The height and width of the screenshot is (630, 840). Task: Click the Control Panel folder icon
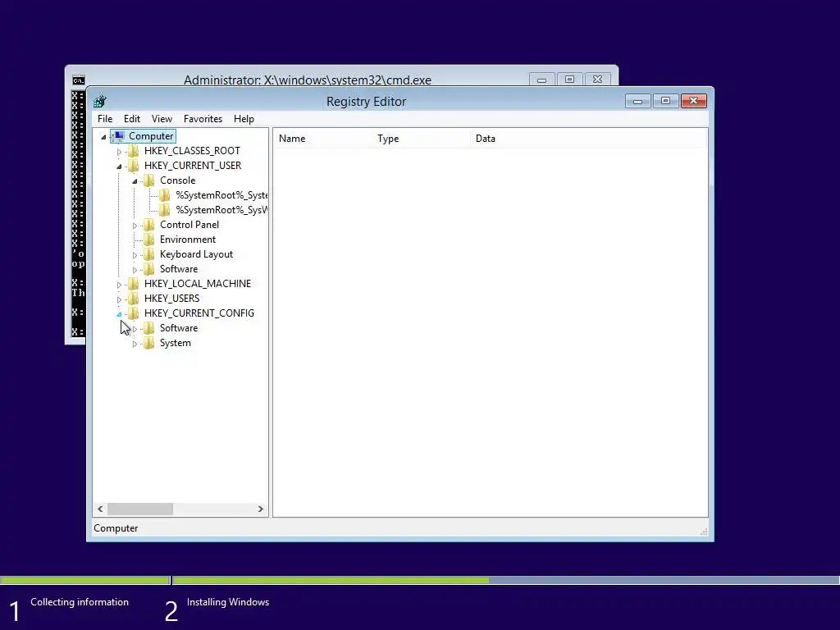tap(149, 225)
